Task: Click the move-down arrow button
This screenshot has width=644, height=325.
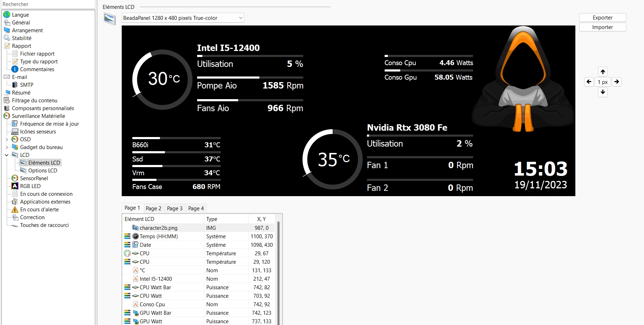Action: tap(603, 92)
